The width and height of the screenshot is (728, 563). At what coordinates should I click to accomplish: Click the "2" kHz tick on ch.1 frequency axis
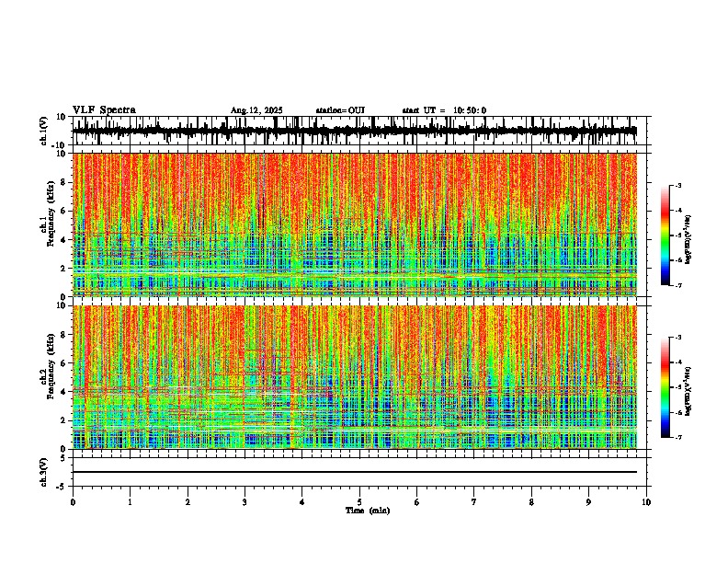(64, 269)
